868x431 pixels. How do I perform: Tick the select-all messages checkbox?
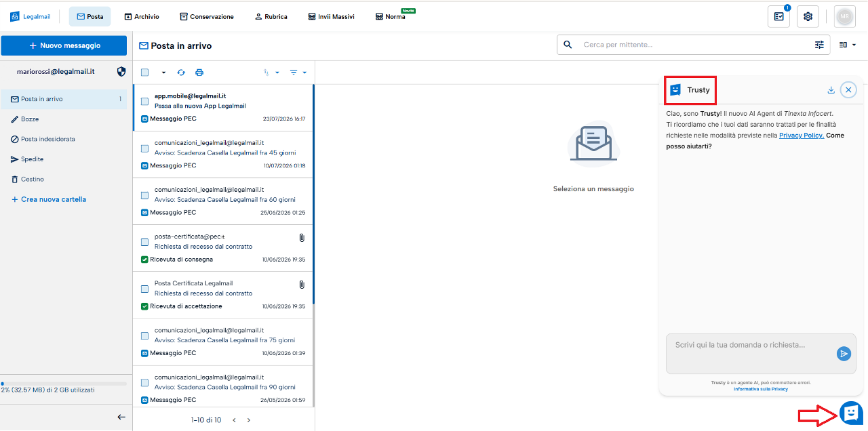pyautogui.click(x=144, y=73)
